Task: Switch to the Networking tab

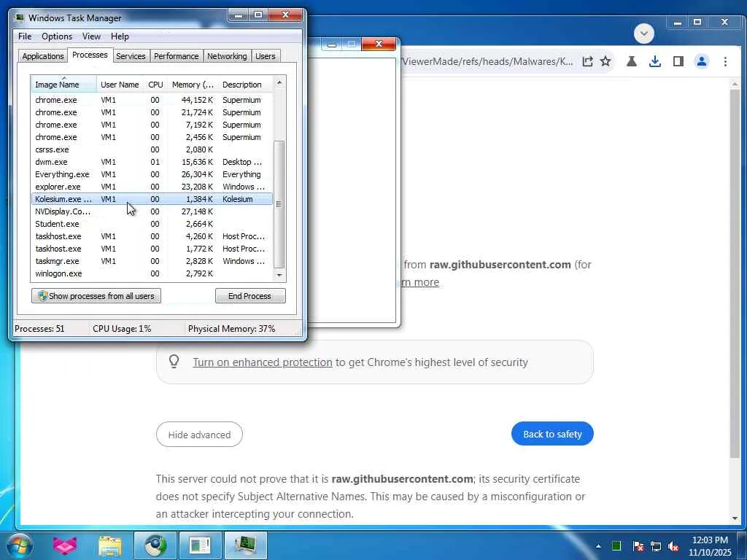Action: click(227, 56)
